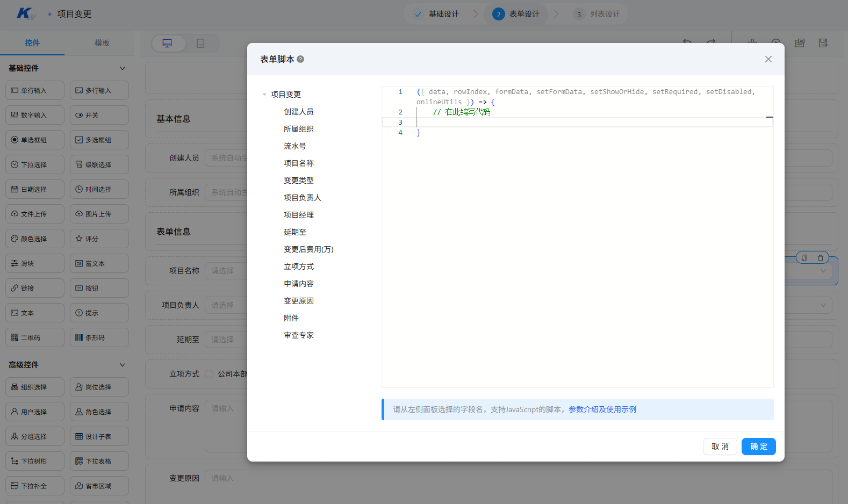
Task: Select 创建人员 in the field tree
Action: coord(299,112)
